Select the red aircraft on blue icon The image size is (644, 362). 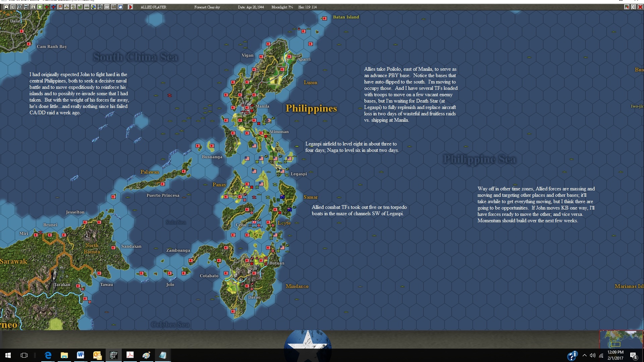click(x=53, y=7)
